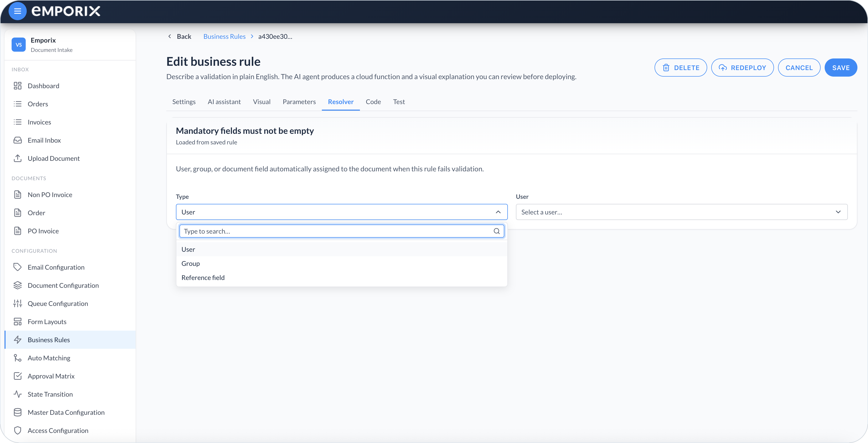
Task: Choose User option in Type list
Action: pos(342,249)
